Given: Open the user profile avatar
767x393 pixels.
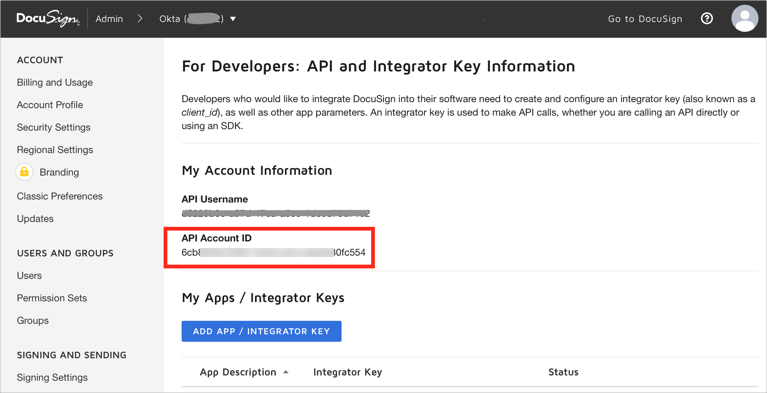Looking at the screenshot, I should click(744, 19).
